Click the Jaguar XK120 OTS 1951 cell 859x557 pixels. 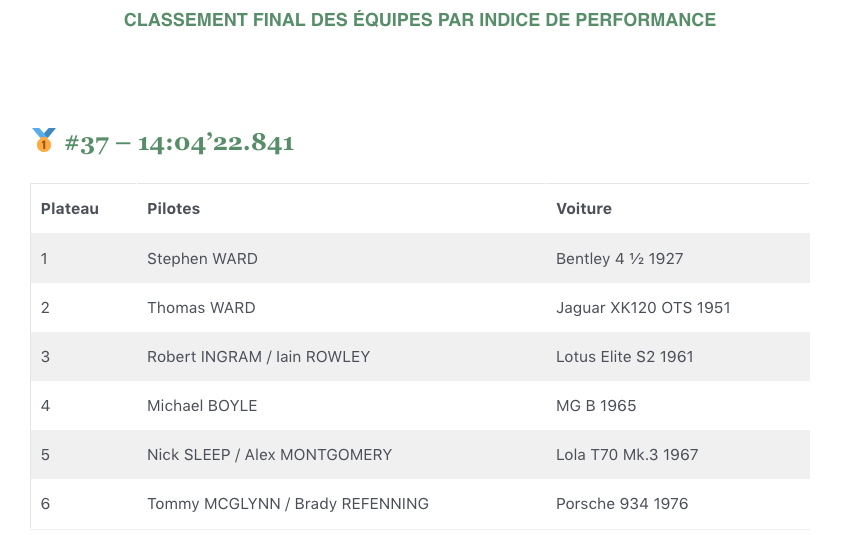(x=643, y=308)
